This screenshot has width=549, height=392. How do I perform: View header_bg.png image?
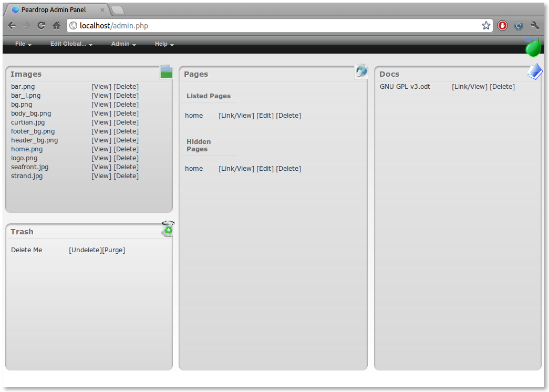click(x=101, y=140)
